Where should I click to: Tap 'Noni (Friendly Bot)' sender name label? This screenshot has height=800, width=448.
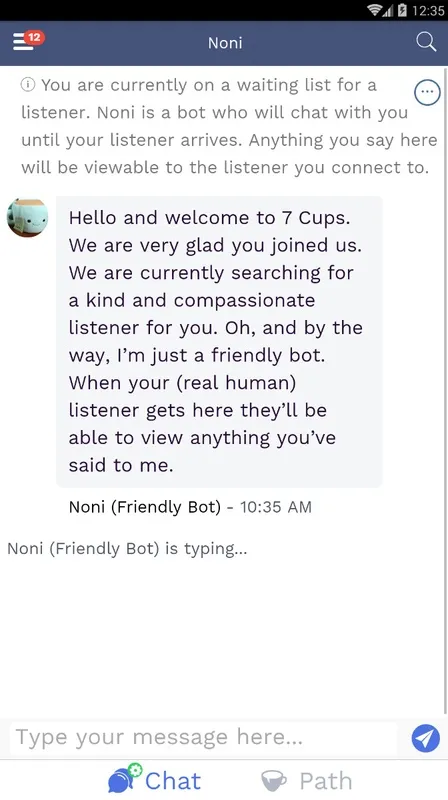(x=145, y=507)
